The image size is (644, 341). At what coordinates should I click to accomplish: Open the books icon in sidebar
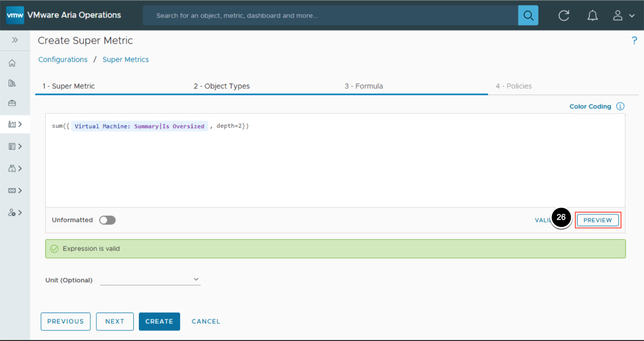(x=12, y=83)
